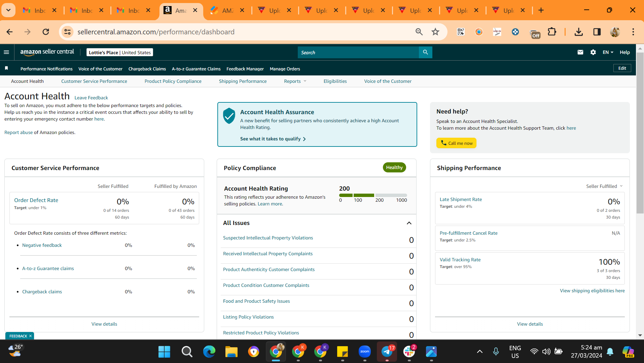Click the Account Health Rating progress bar
The image size is (644, 363).
(x=373, y=195)
